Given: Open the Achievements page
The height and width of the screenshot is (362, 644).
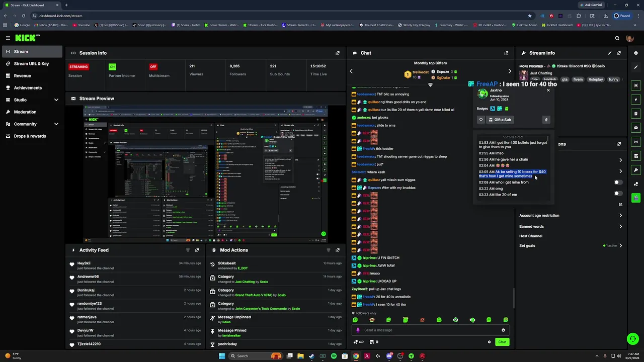Looking at the screenshot, I should point(31,87).
